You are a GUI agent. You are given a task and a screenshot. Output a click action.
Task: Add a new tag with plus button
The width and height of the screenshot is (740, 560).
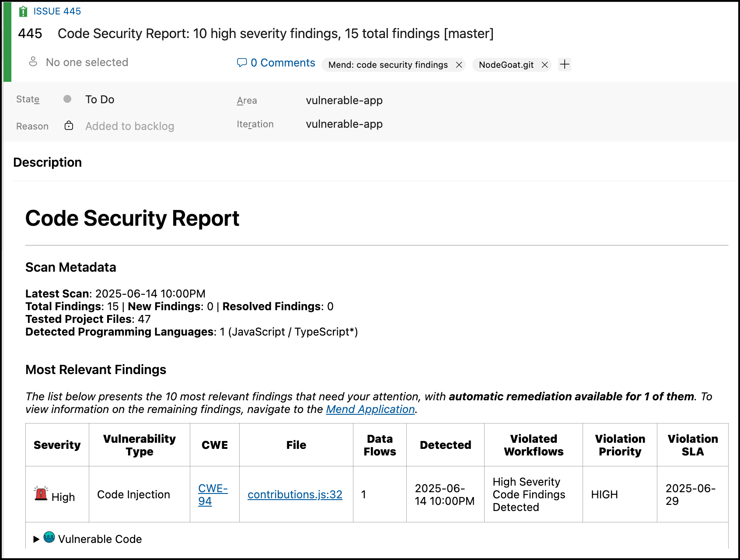565,65
